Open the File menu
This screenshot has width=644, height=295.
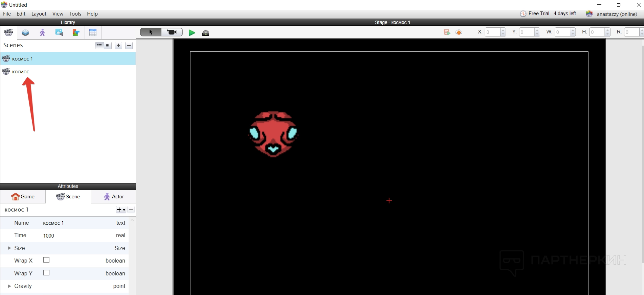7,14
